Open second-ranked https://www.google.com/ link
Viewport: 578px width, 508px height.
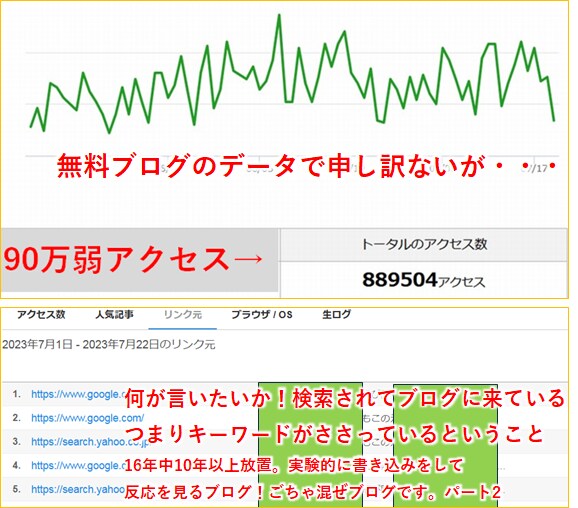coord(87,418)
